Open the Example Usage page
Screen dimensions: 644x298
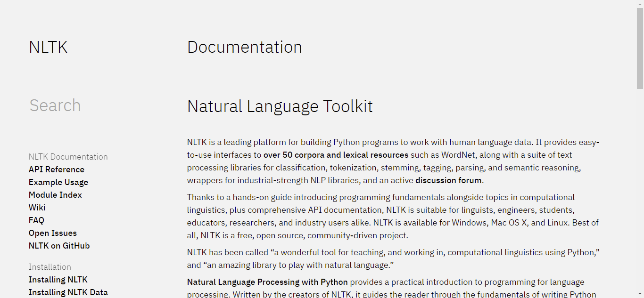point(58,182)
